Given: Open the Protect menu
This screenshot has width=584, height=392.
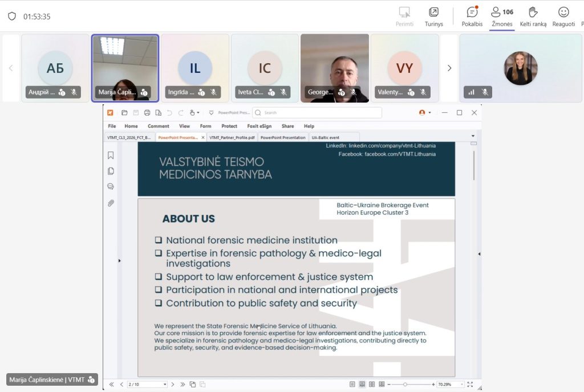Looking at the screenshot, I should tap(229, 126).
